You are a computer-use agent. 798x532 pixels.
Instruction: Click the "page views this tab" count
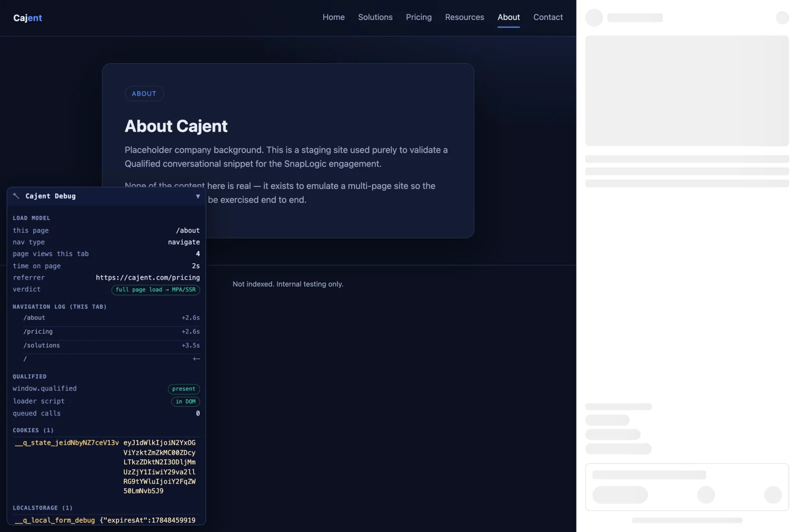coord(198,254)
